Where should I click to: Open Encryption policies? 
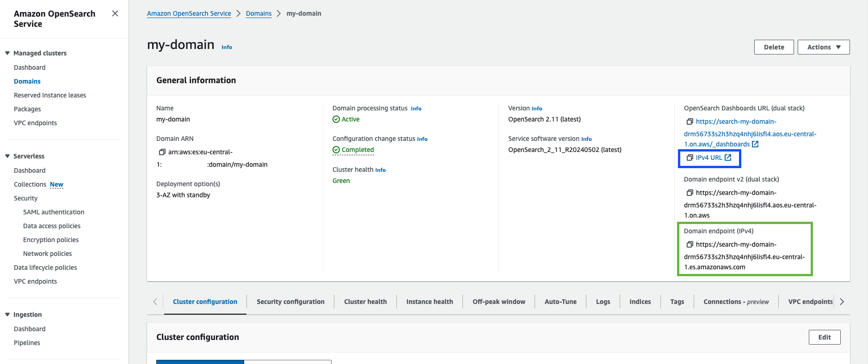pos(51,240)
